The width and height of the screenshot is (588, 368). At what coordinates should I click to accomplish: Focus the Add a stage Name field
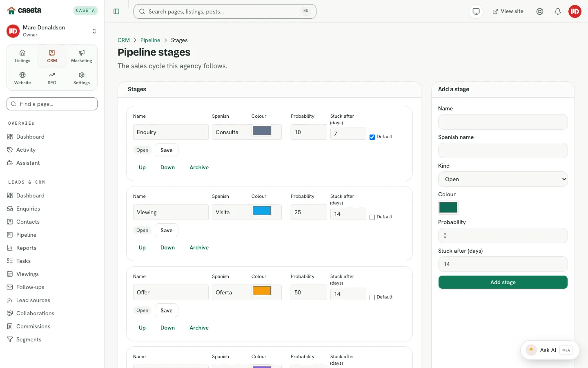point(503,122)
